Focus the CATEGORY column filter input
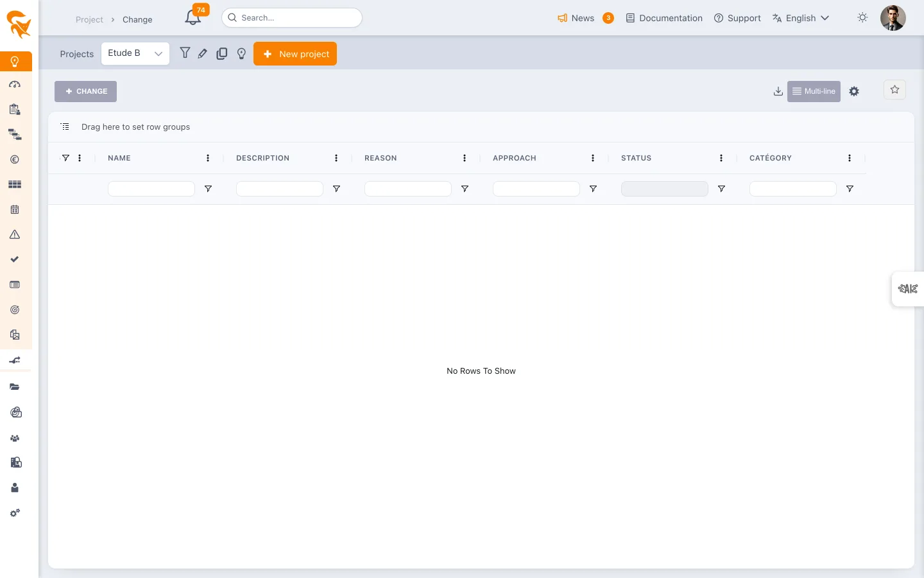Screen dimensions: 924x578 pos(793,189)
